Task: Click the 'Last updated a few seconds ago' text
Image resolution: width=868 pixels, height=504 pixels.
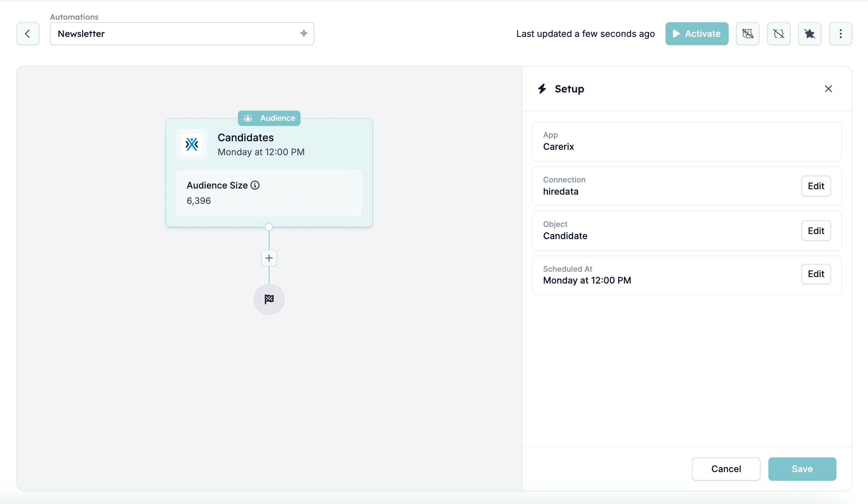Action: tap(586, 34)
